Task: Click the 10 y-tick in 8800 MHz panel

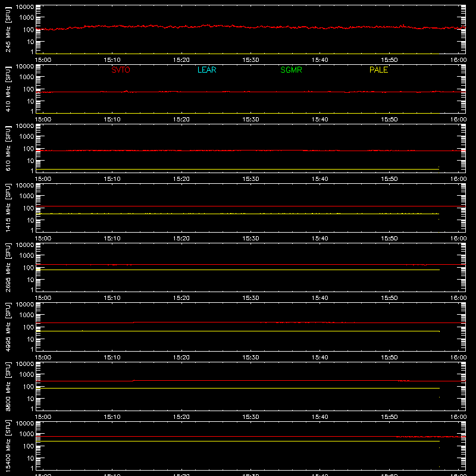Action: [30, 399]
